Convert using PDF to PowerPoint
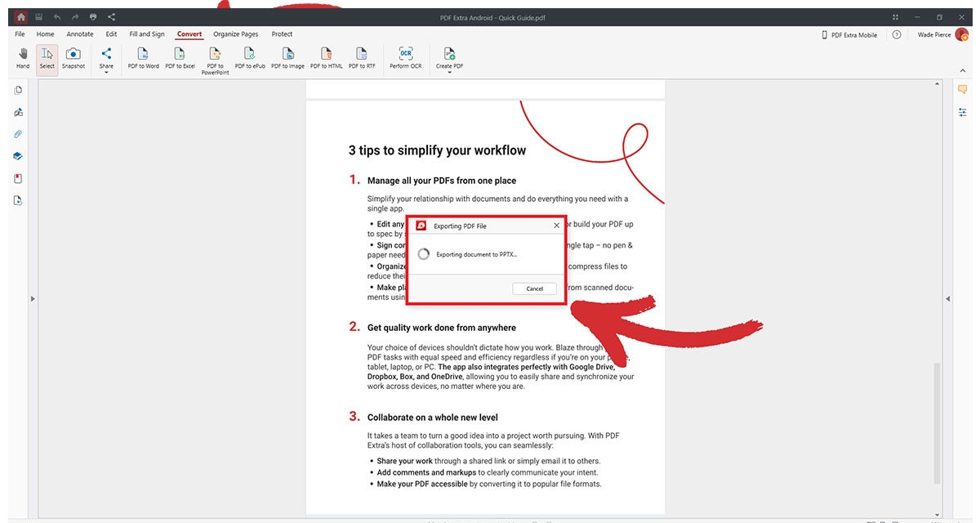 pos(216,61)
